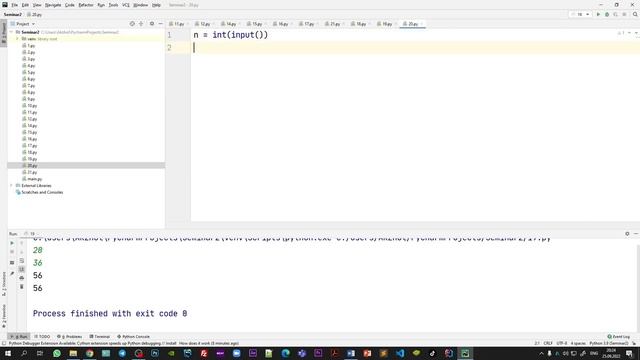Screen dimensions: 640x360
Task: Open the Navigate menu
Action: click(53, 5)
